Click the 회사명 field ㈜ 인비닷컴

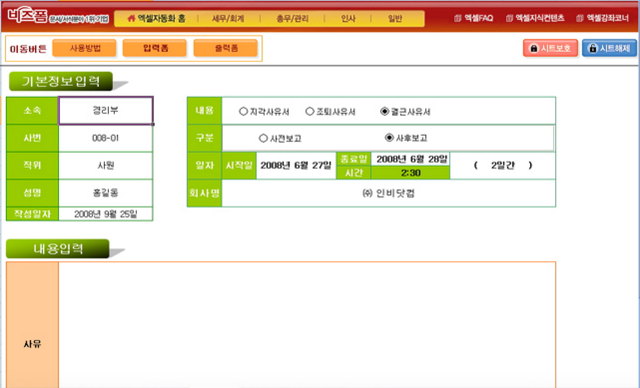coord(389,193)
